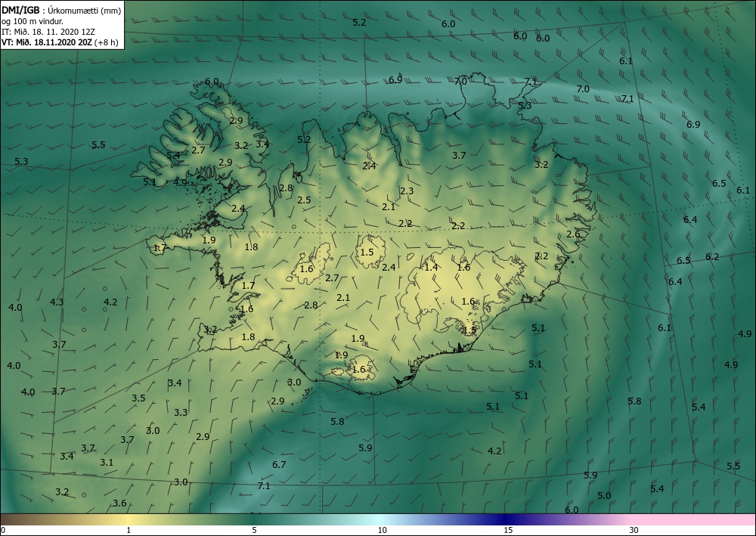This screenshot has height=536, width=756.
Task: Click the 3.5 value southwest of Iceland
Action: [x=138, y=398]
